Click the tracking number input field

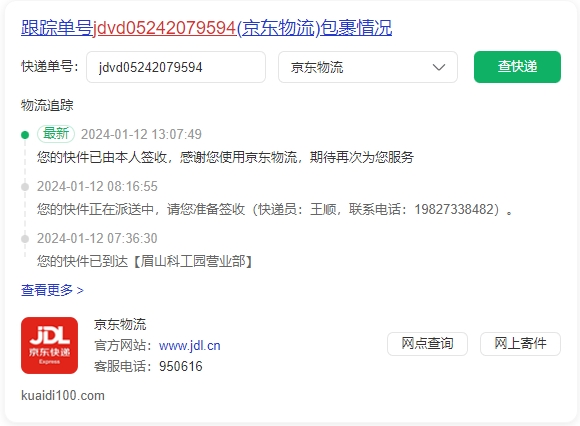point(176,67)
